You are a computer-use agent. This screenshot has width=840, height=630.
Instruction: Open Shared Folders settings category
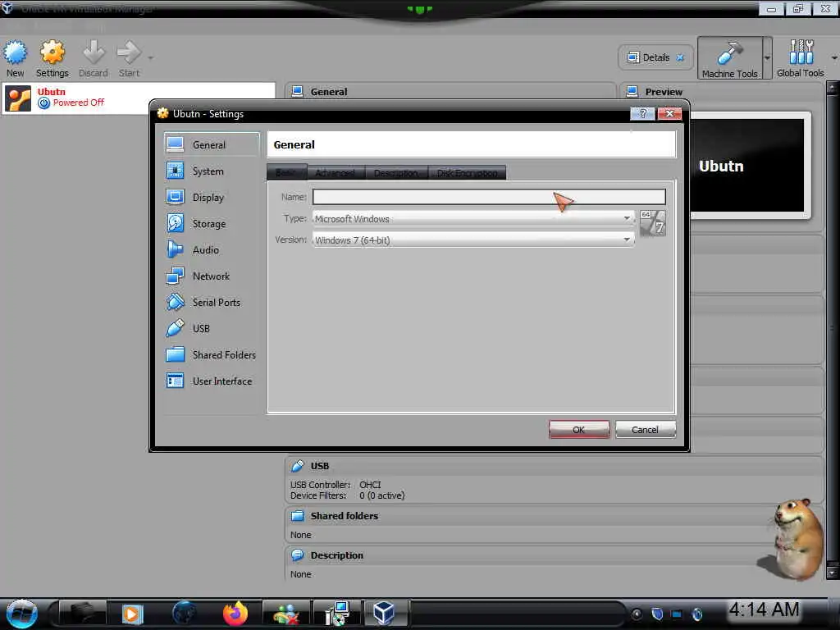point(212,354)
